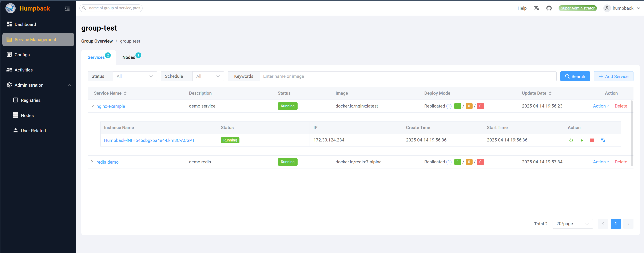Viewport: 644px width, 253px height.
Task: Open Activities in the sidebar
Action: coord(24,70)
